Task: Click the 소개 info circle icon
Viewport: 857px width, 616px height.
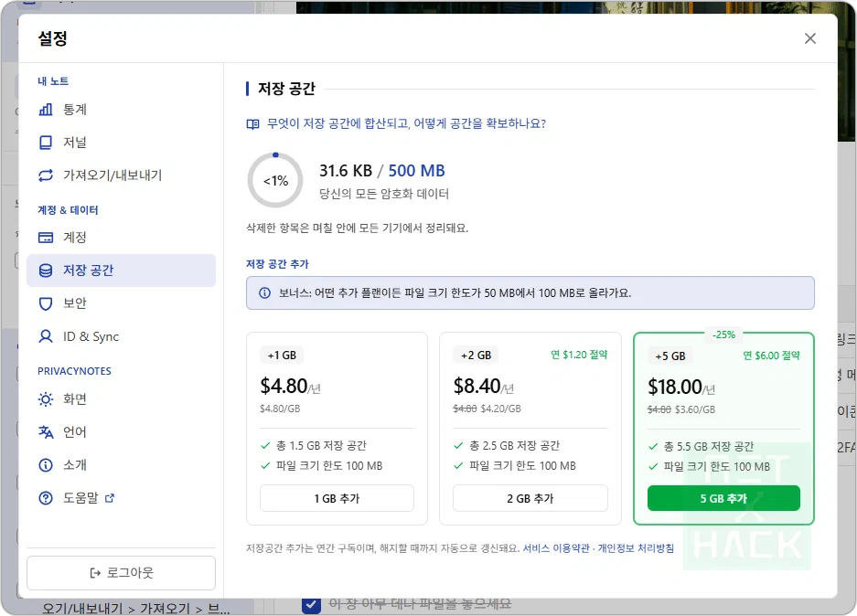Action: tap(46, 464)
